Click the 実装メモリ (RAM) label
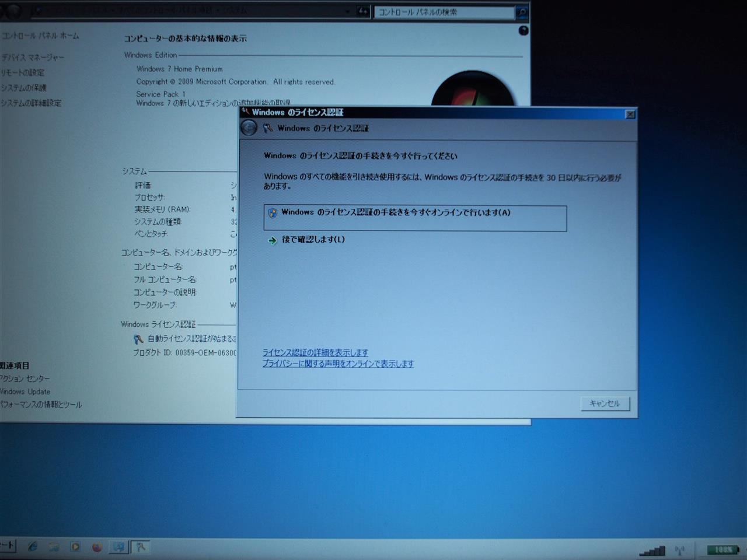This screenshot has width=747, height=560. pos(163,209)
